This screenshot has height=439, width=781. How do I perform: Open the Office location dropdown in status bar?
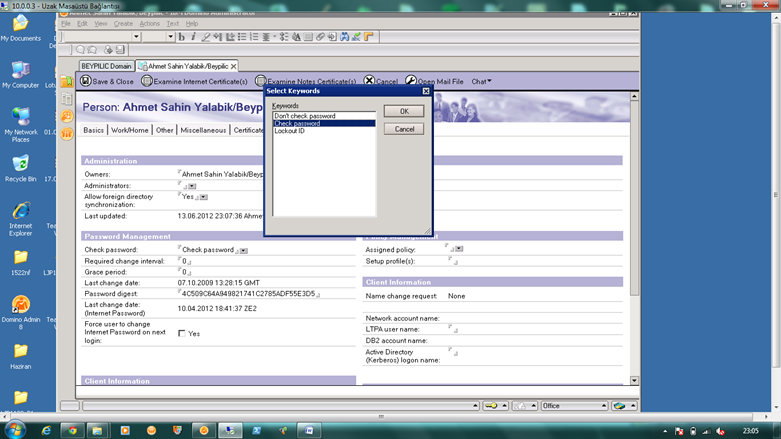[575, 406]
